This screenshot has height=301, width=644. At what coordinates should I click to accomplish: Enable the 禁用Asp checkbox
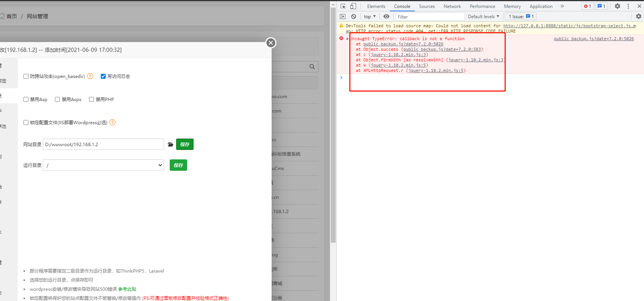26,99
